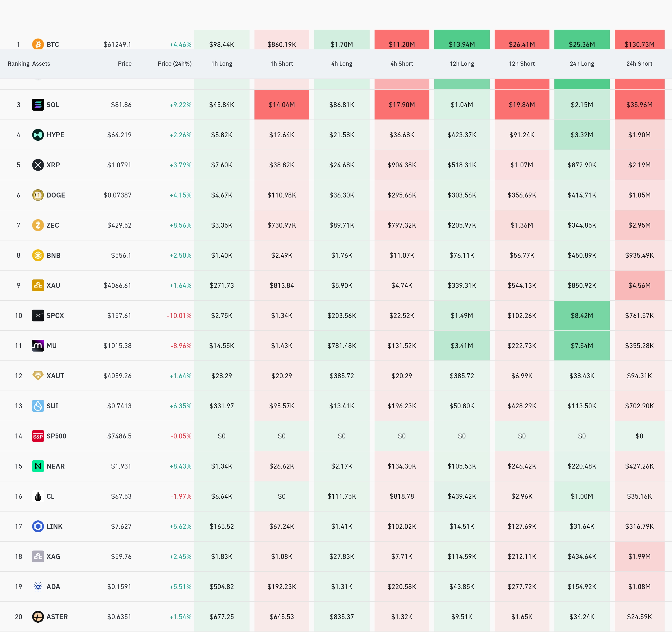Click MU's $3.41M 12h Long cell
The image size is (672, 632).
[462, 346]
